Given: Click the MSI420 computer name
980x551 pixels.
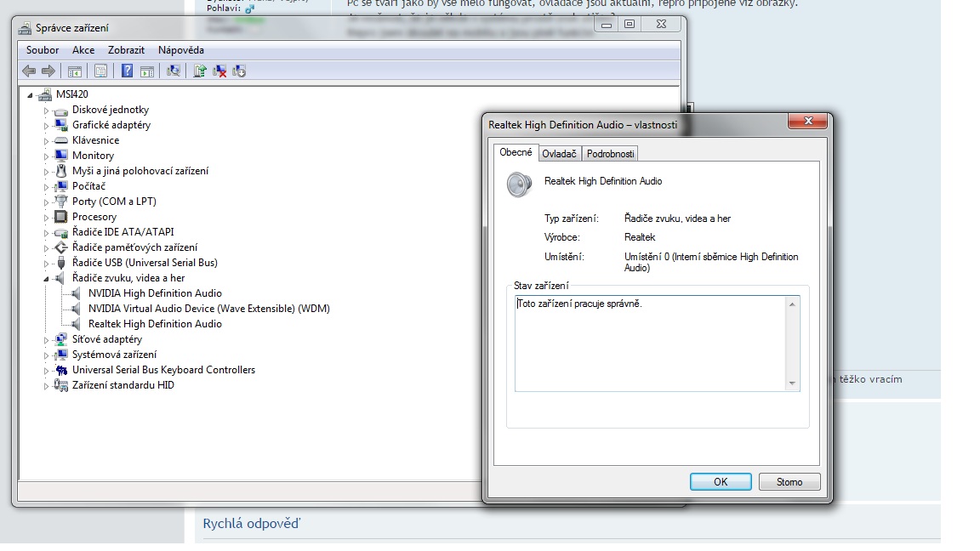Looking at the screenshot, I should coord(71,94).
